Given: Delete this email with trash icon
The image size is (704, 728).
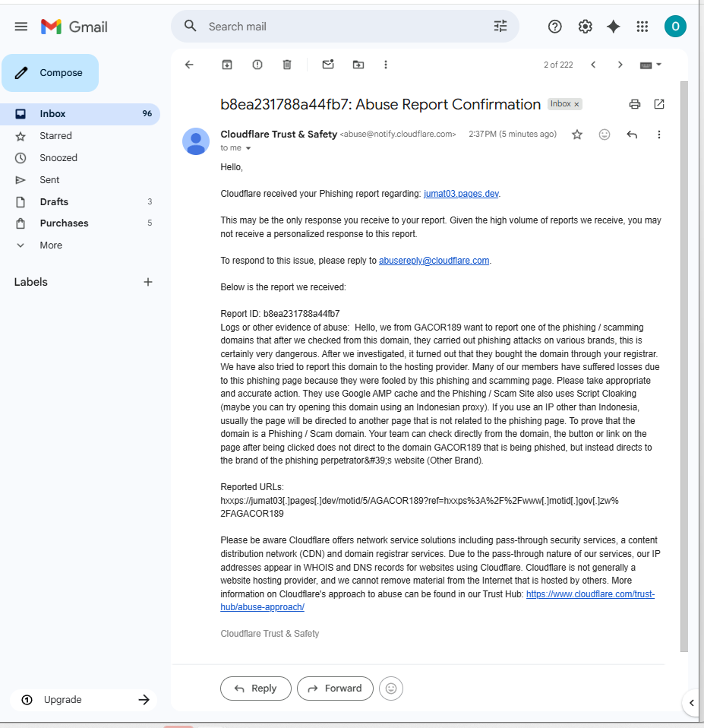Looking at the screenshot, I should tap(287, 65).
